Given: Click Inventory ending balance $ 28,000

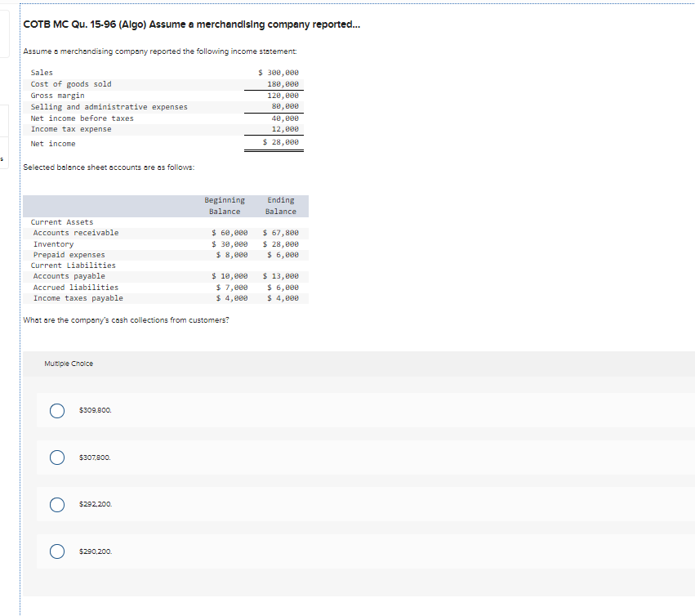Looking at the screenshot, I should point(281,244).
